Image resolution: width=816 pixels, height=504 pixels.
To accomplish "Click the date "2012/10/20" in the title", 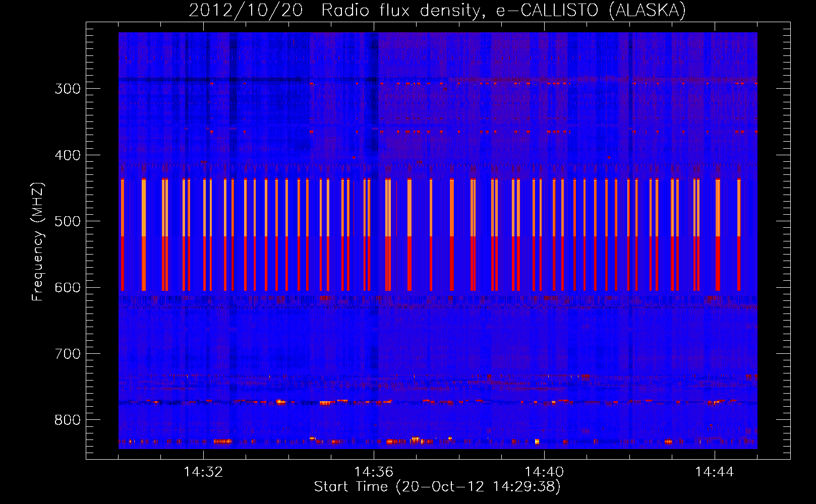I will (x=246, y=11).
